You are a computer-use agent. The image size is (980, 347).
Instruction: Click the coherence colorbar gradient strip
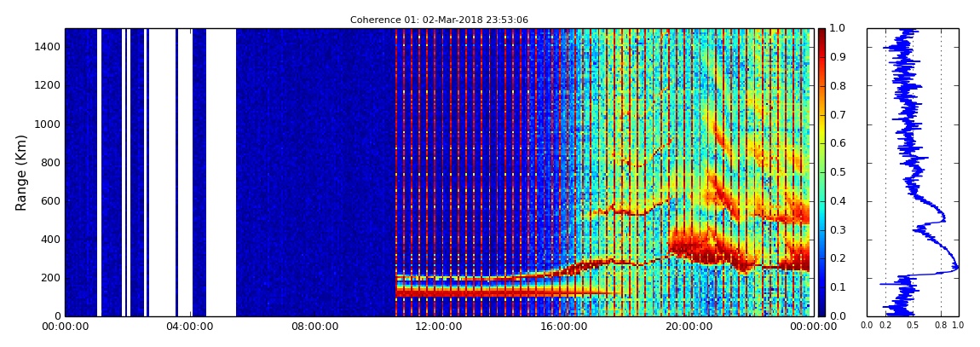[x=821, y=172]
